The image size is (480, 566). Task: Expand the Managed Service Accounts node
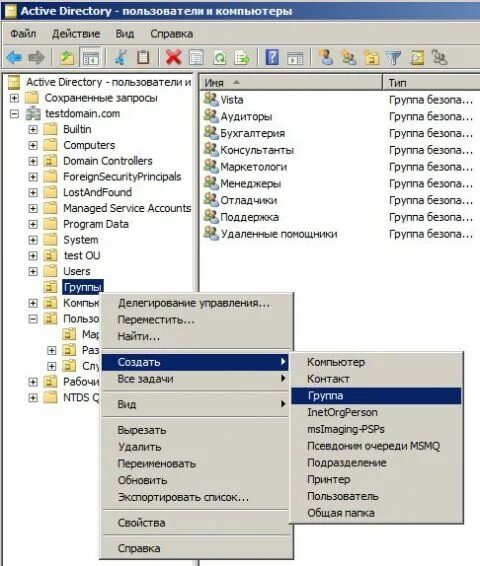point(33,208)
